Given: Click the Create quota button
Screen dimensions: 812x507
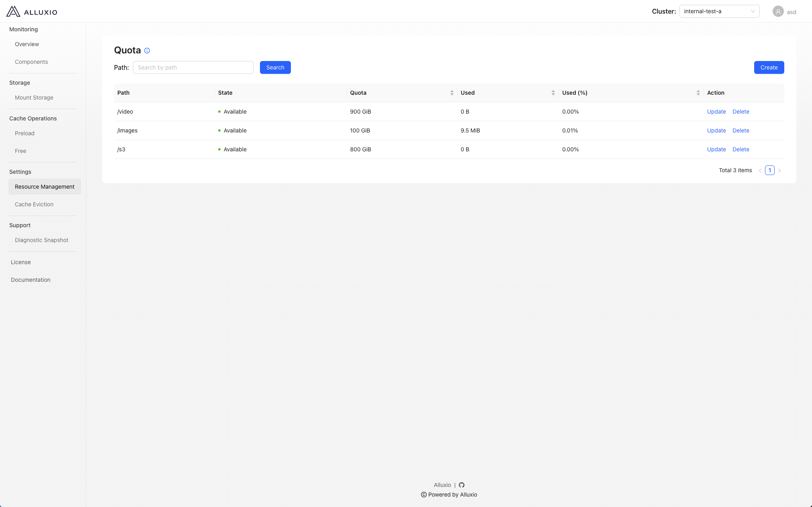Looking at the screenshot, I should coord(769,67).
